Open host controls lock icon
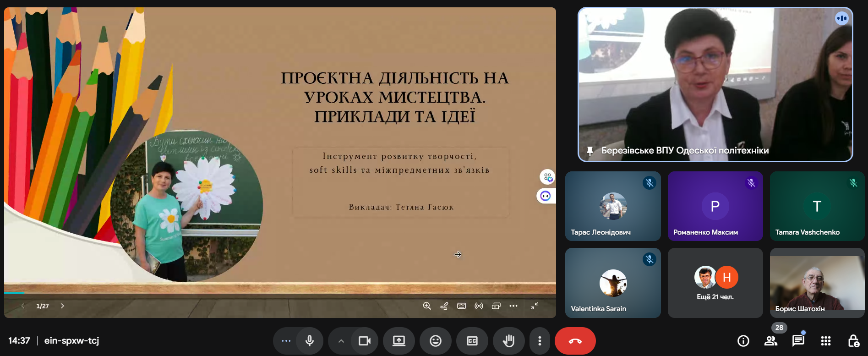 853,341
